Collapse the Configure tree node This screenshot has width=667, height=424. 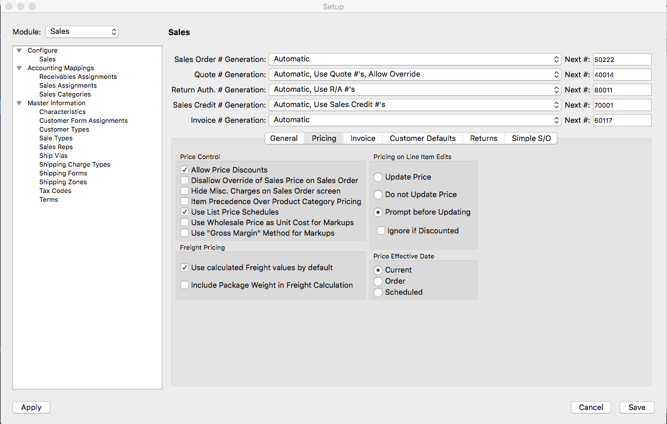(19, 50)
